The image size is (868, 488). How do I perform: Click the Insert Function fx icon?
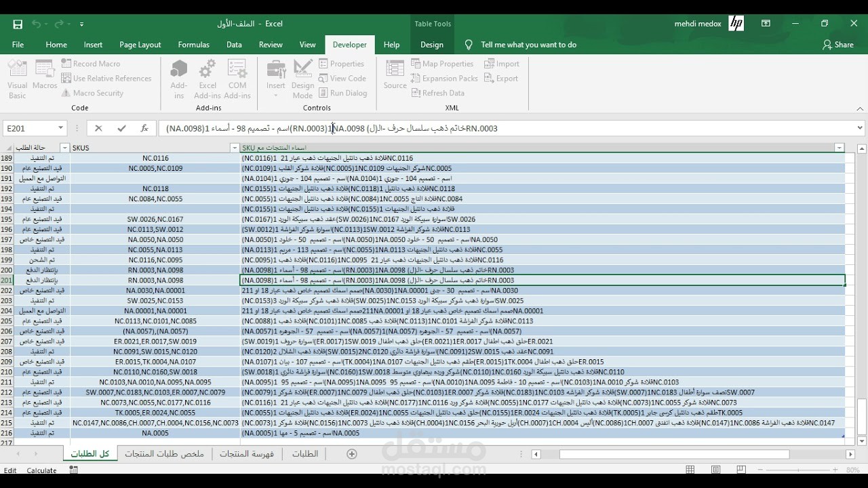(x=144, y=128)
